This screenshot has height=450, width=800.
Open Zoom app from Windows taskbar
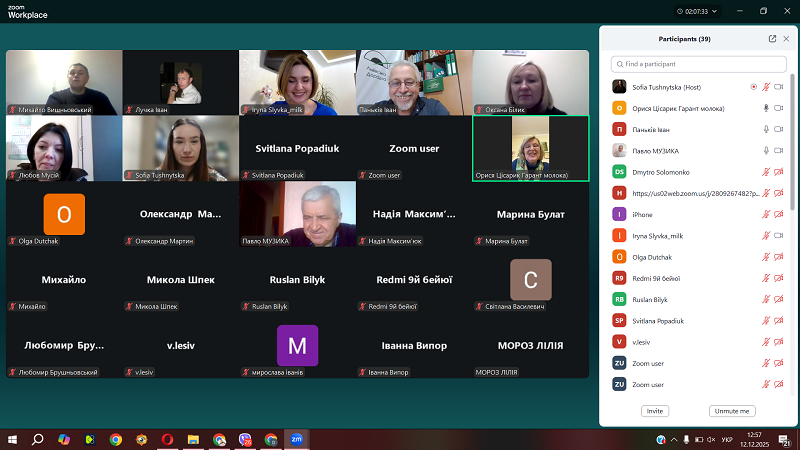click(x=296, y=439)
